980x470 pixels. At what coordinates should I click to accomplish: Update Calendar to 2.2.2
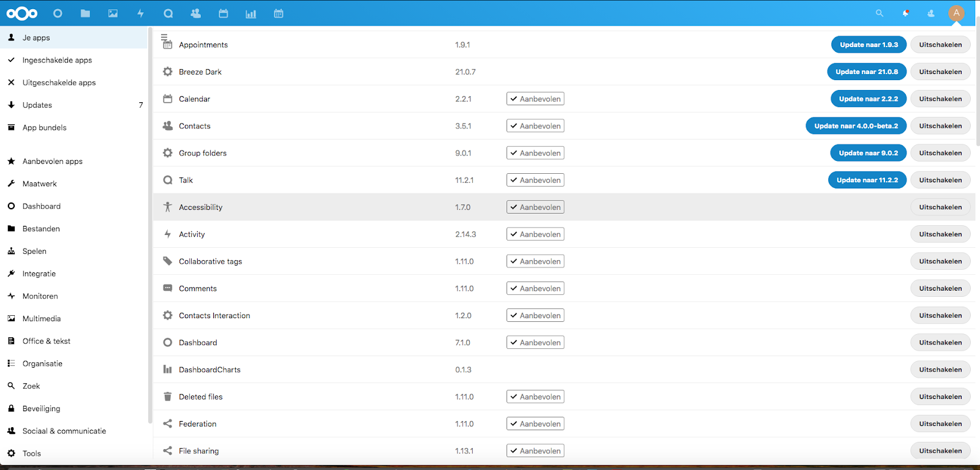point(869,99)
